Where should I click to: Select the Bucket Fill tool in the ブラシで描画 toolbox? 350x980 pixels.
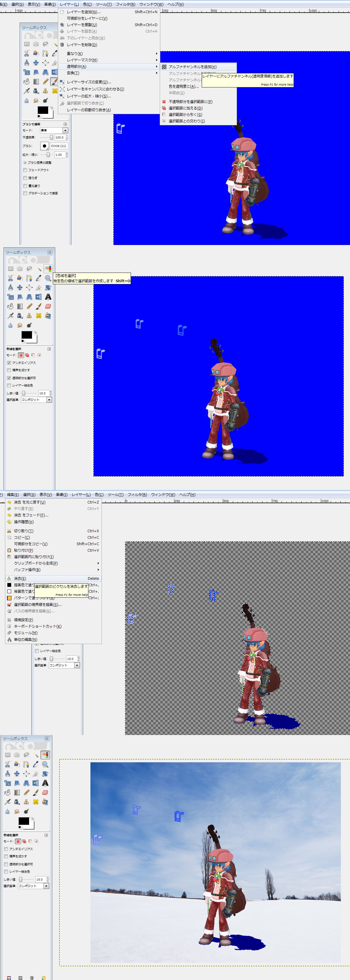[x=27, y=81]
